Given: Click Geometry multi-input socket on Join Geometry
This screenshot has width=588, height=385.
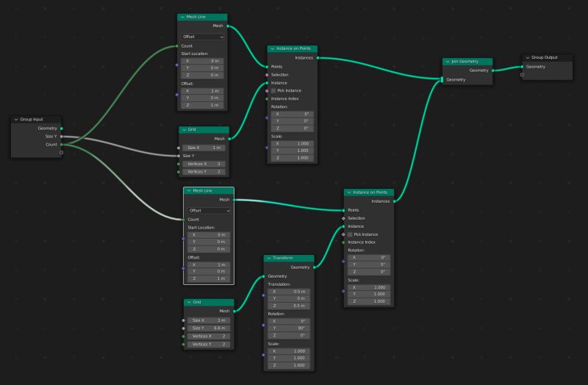Looking at the screenshot, I should pyautogui.click(x=442, y=79).
